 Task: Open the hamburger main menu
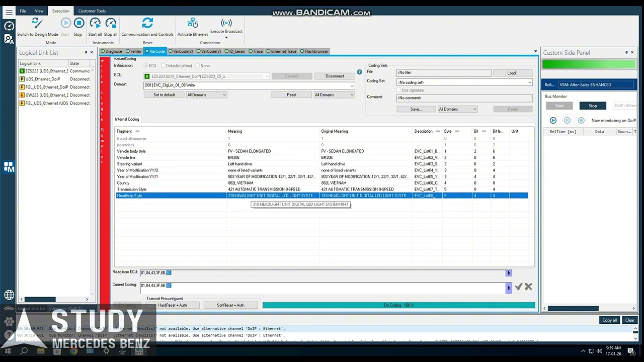9,12
